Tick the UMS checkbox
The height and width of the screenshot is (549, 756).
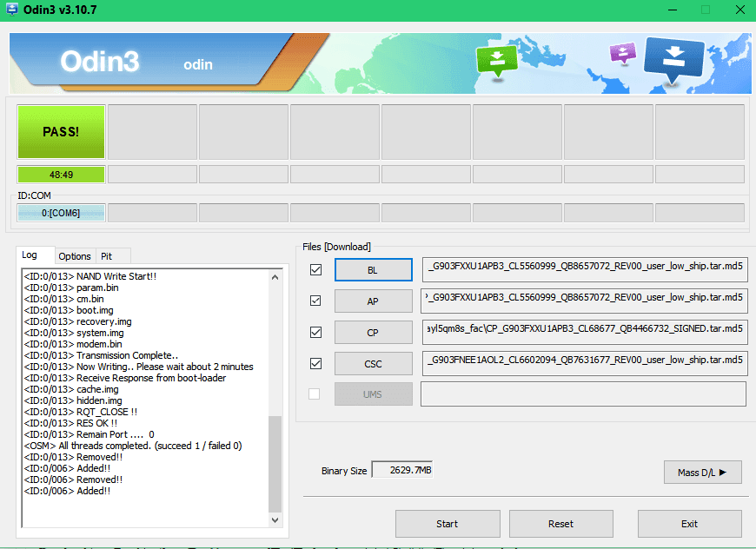coord(315,394)
